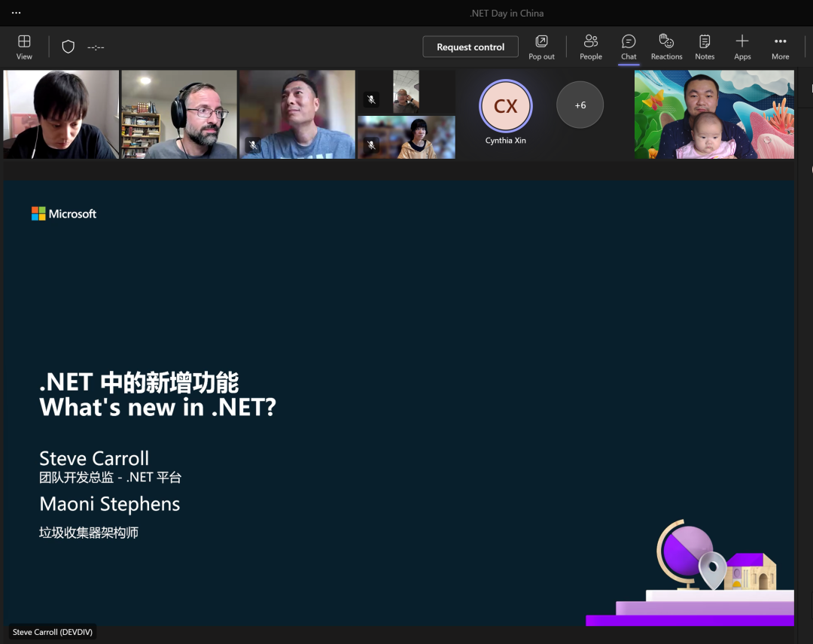Screen dimensions: 813x644
Task: Click the '.NET Day in China' window title
Action: coord(507,13)
